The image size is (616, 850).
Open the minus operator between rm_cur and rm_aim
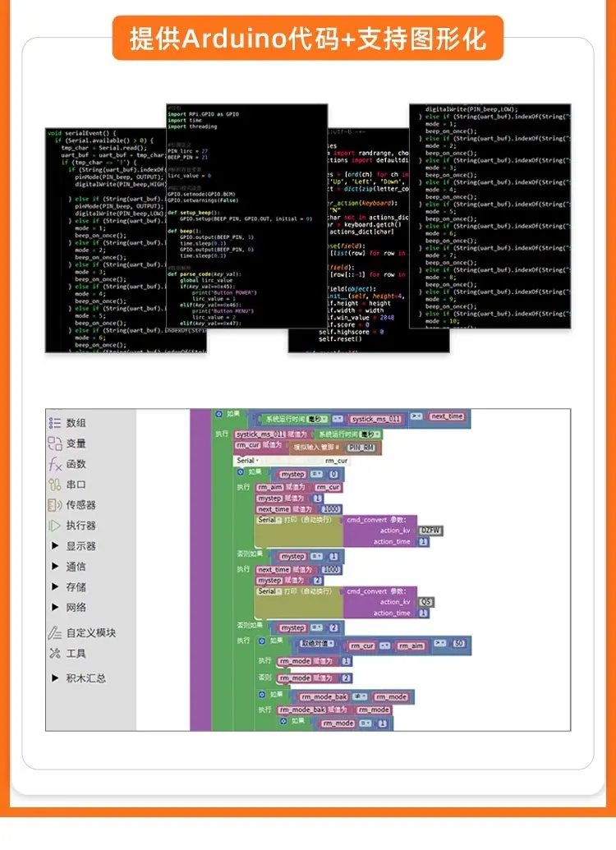(x=385, y=646)
